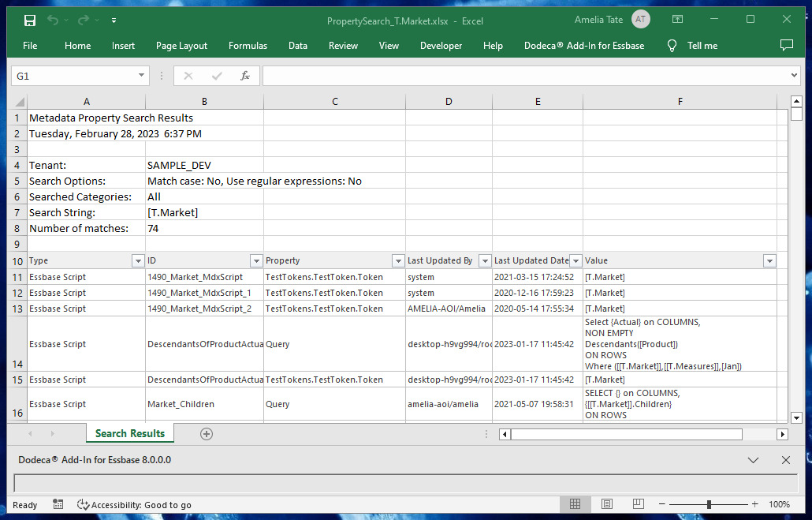
Task: Open Ribbon Display Options icon
Action: tap(677, 19)
